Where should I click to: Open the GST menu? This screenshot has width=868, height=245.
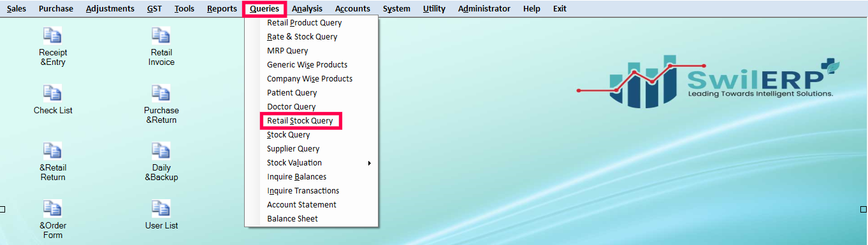coord(154,9)
